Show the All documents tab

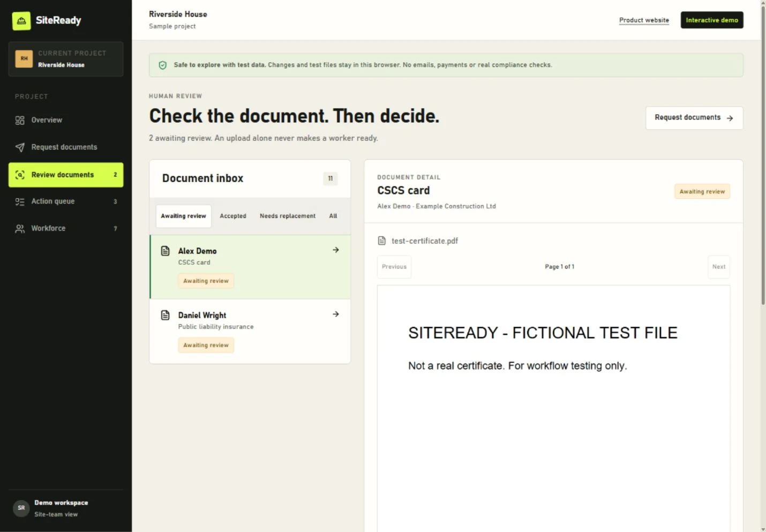click(333, 216)
